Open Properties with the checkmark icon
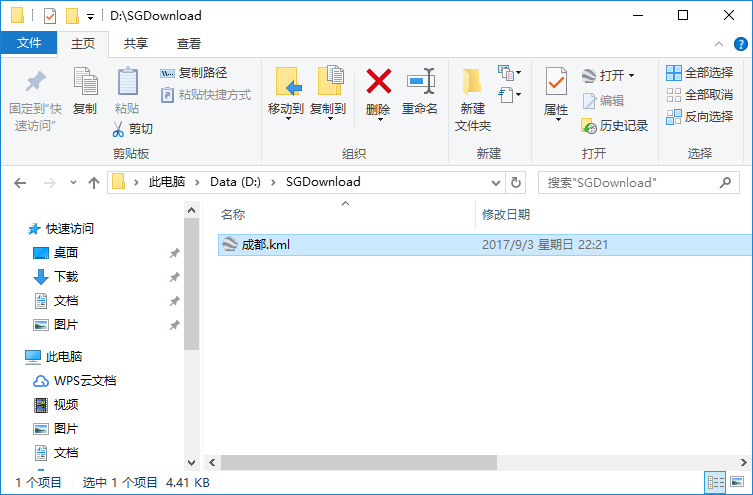753x495 pixels. (556, 81)
